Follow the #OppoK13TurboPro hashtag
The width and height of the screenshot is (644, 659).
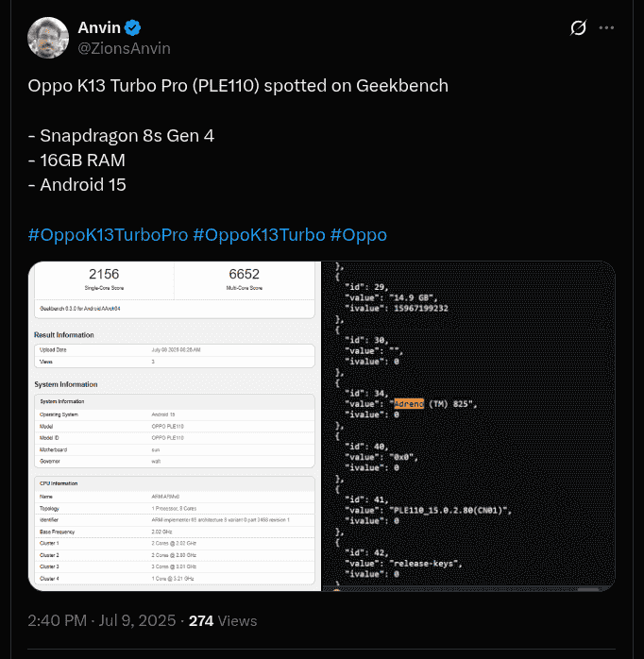tap(108, 234)
